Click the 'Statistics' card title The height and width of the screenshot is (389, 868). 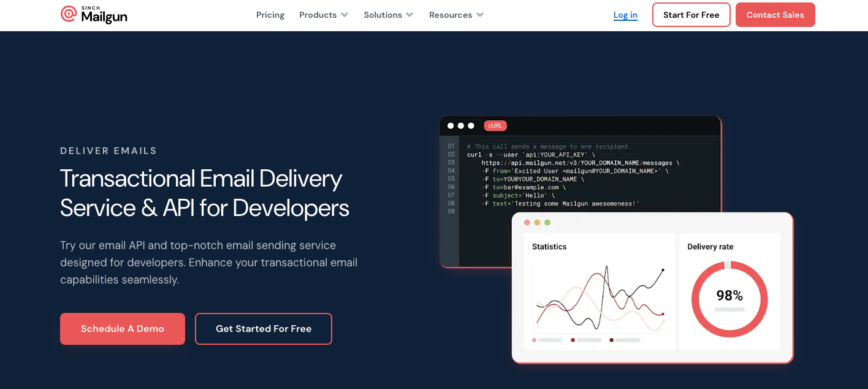[x=549, y=247]
